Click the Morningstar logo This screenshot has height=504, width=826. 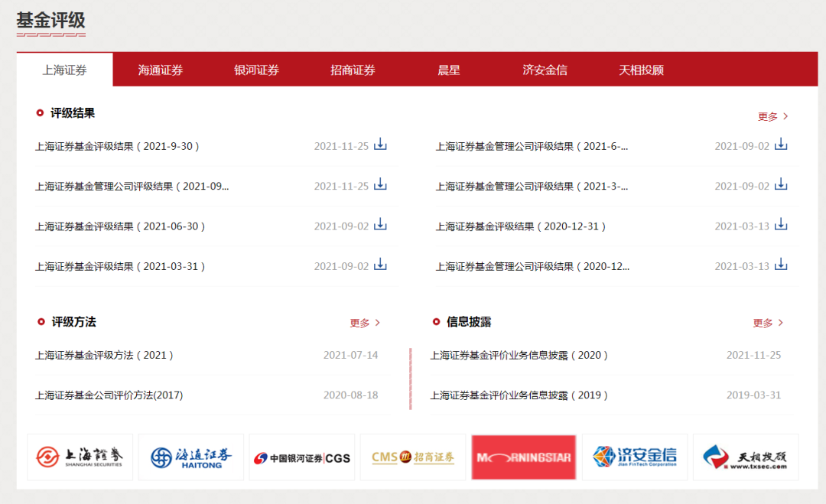coord(524,457)
